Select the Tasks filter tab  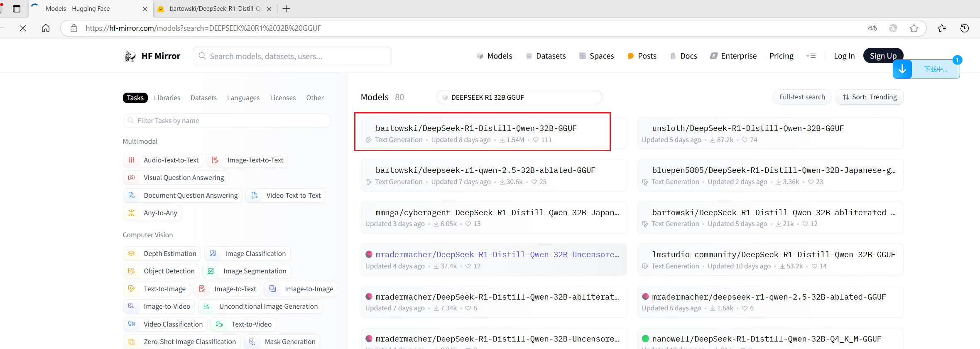click(x=135, y=98)
